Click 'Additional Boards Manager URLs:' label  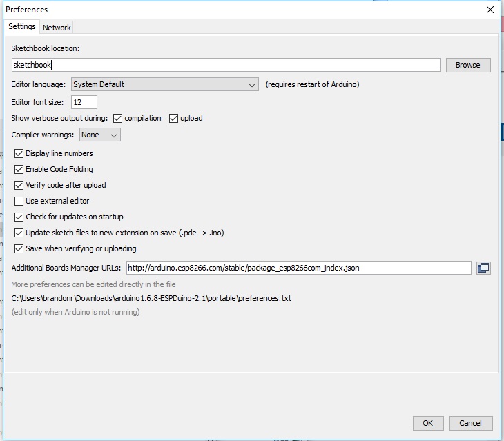click(x=66, y=268)
